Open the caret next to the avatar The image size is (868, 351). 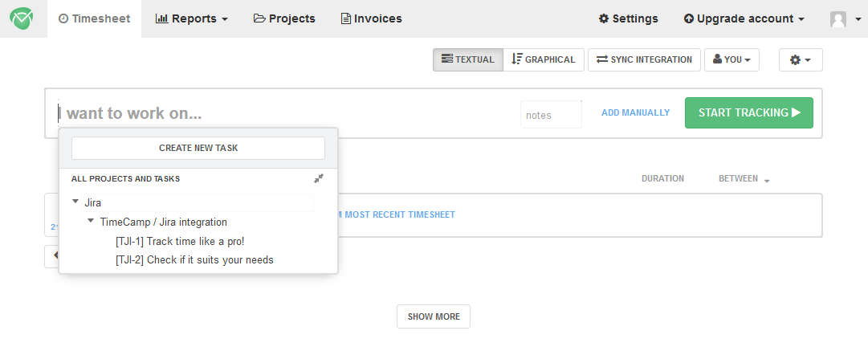click(858, 19)
